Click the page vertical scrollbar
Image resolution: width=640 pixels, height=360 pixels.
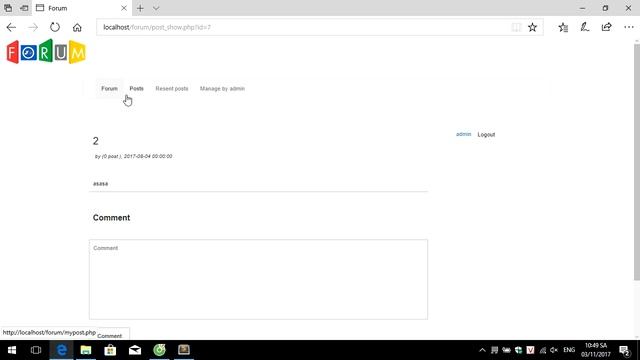pos(636,163)
